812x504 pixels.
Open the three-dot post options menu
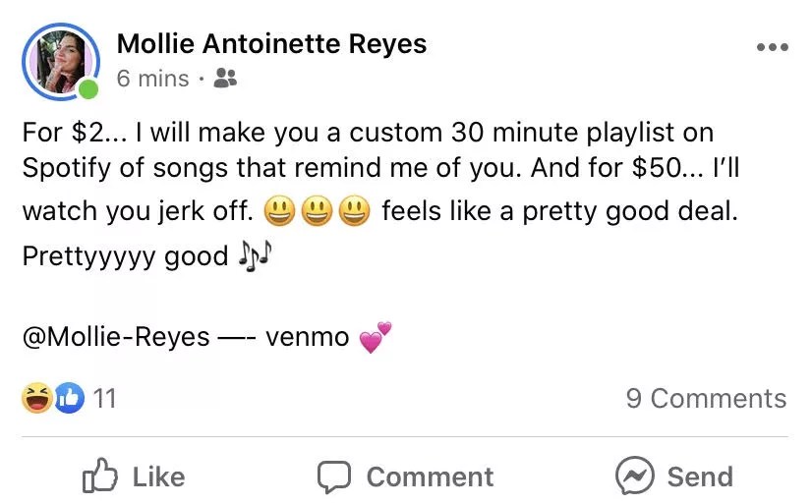tap(772, 48)
